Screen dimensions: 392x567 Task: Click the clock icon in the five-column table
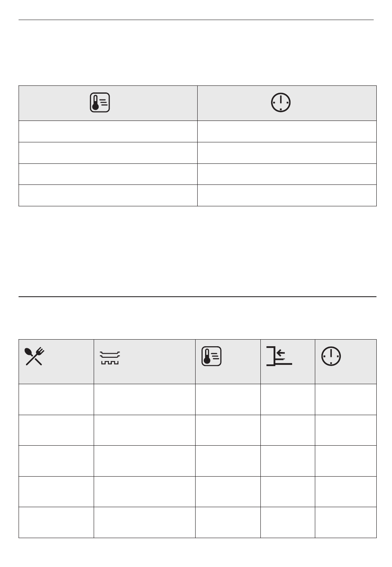click(331, 356)
